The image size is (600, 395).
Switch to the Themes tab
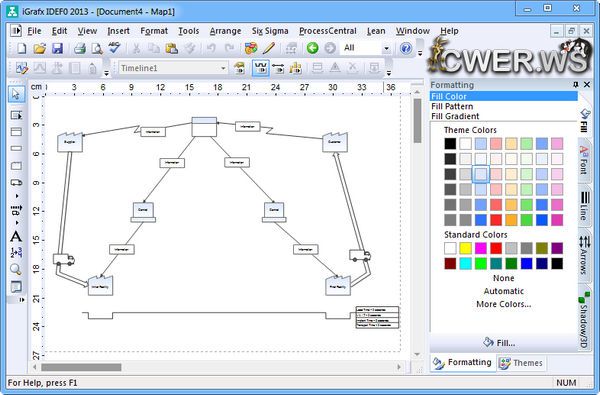point(521,363)
